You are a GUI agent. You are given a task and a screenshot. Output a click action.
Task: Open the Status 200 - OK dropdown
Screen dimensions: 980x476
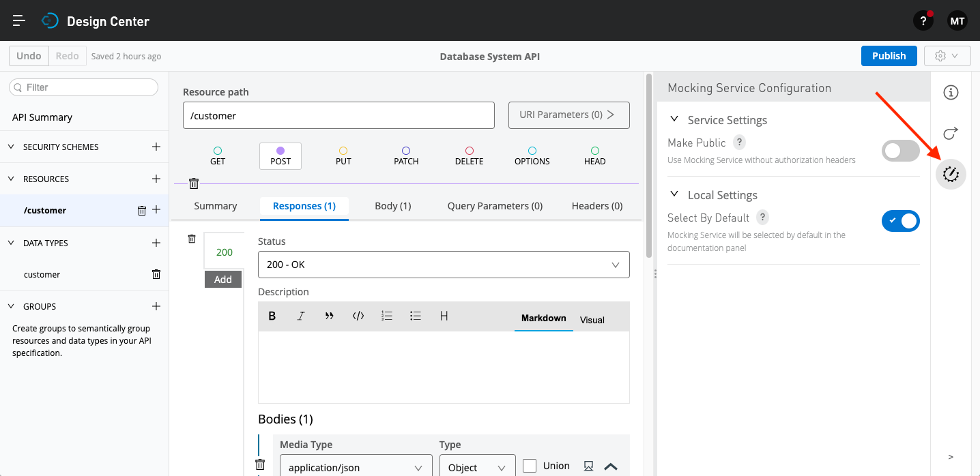(444, 265)
